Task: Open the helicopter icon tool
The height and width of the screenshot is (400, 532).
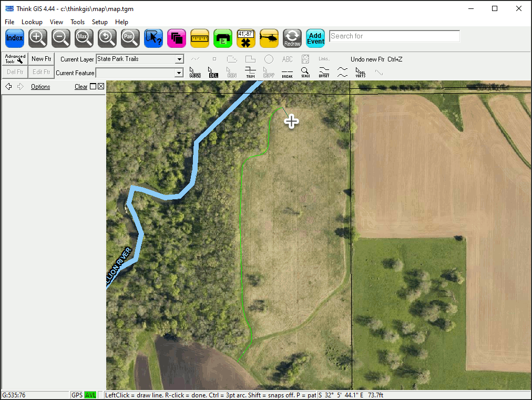Action: click(x=269, y=38)
